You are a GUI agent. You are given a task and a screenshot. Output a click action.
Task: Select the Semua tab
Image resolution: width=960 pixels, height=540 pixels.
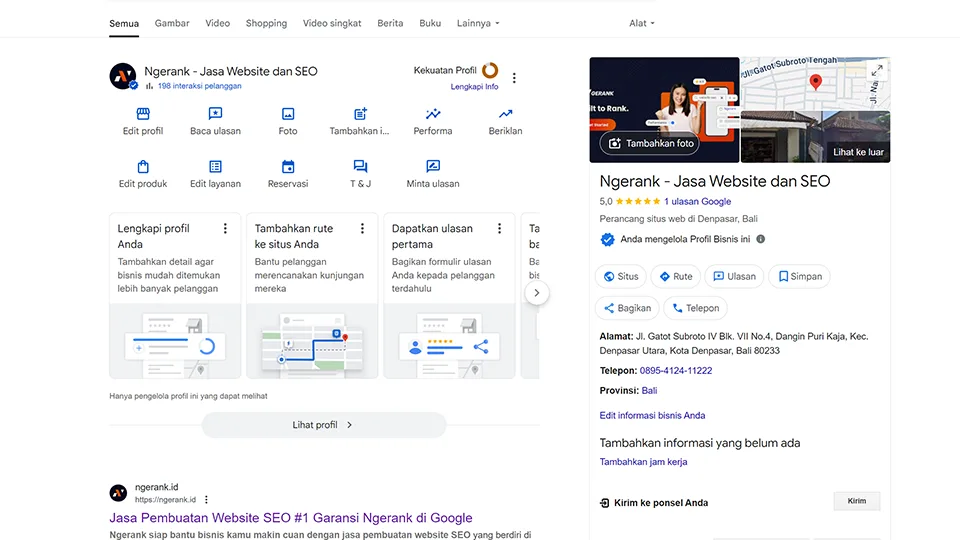[x=124, y=23]
